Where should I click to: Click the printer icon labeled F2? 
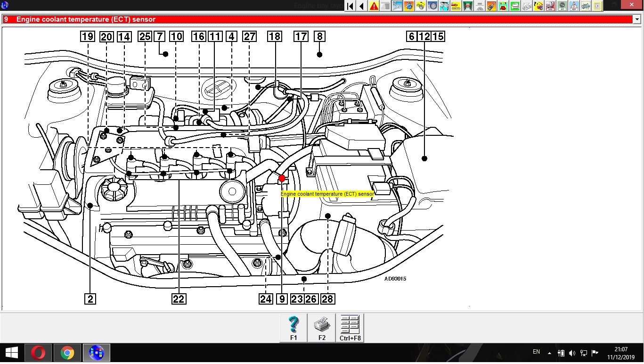point(322,328)
